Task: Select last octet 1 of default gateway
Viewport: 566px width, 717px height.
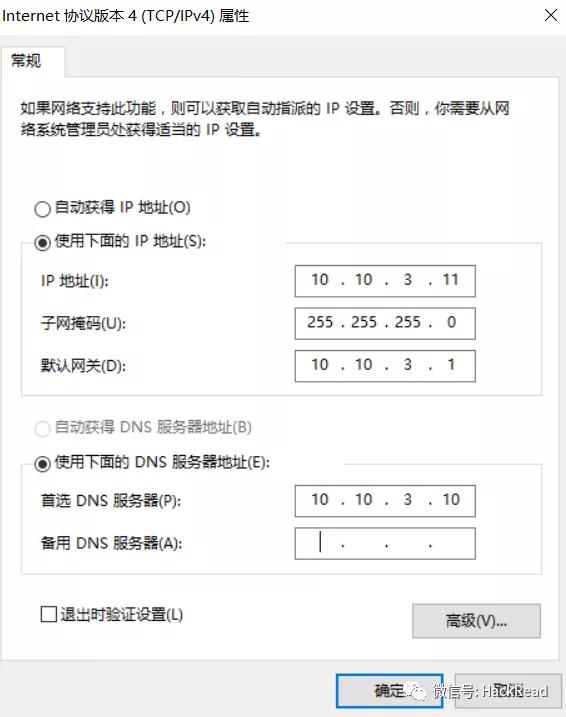Action: pos(451,364)
